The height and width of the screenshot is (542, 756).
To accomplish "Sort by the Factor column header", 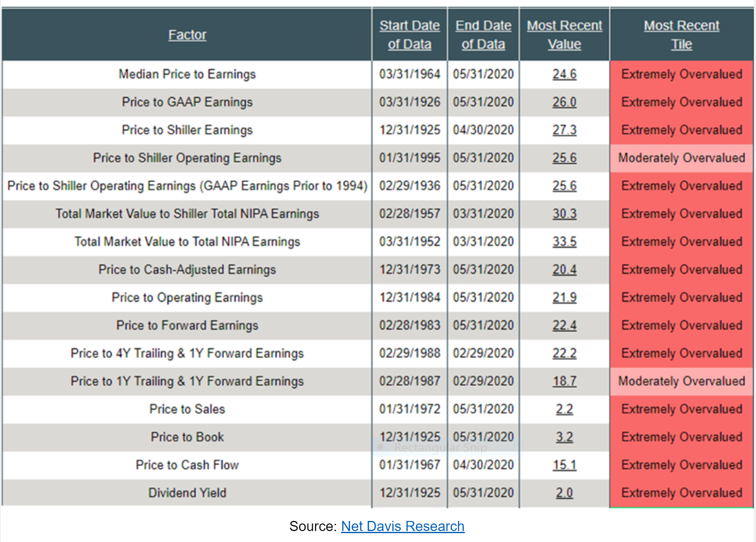I will point(187,35).
